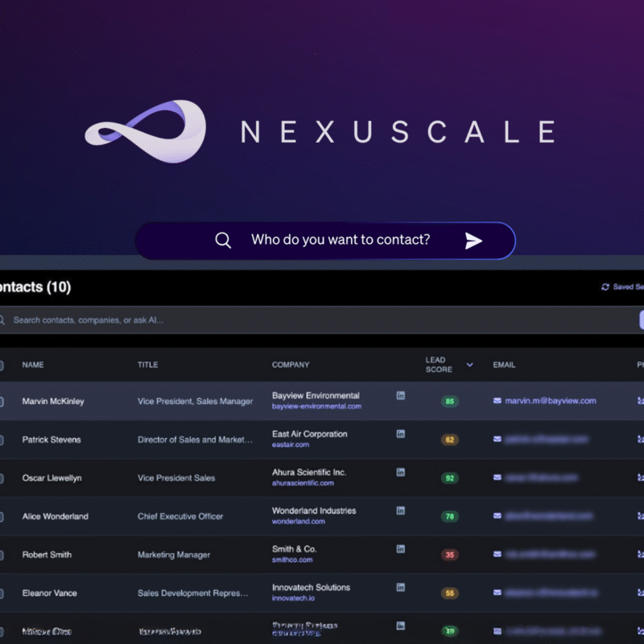The height and width of the screenshot is (644, 644).
Task: Click the refresh icon next to Saved Searches
Action: click(x=605, y=287)
